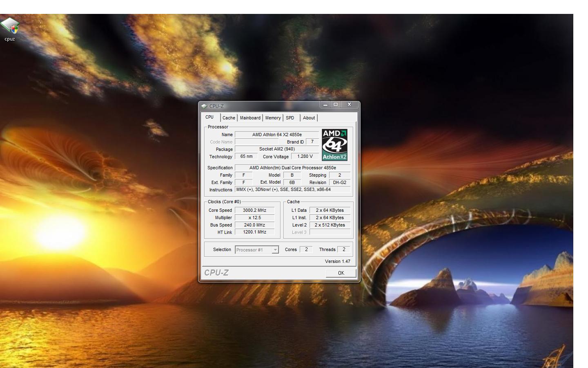Click the Technology value 65 nm
Screen dimensions: 588x368
pos(246,157)
